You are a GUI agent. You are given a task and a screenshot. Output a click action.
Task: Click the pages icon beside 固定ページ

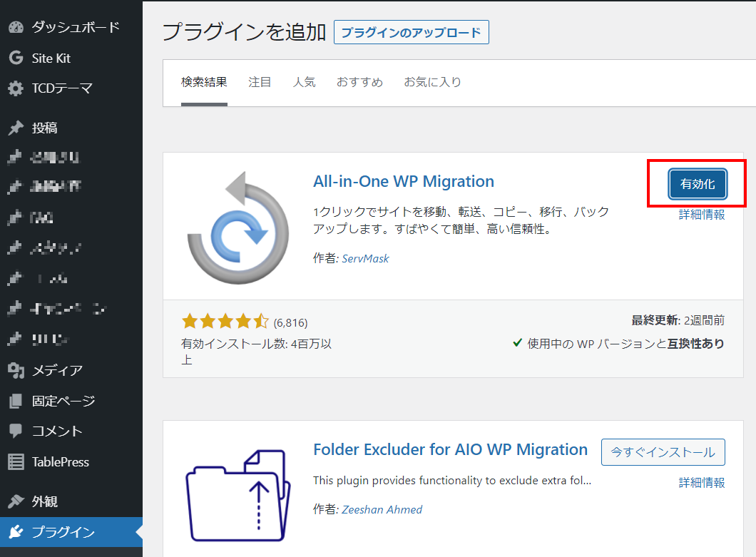point(16,401)
